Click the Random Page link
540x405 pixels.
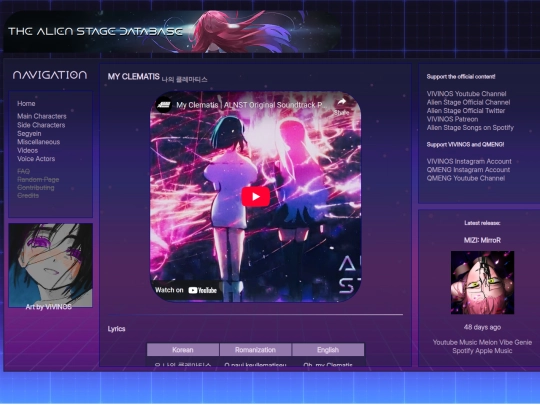point(38,180)
